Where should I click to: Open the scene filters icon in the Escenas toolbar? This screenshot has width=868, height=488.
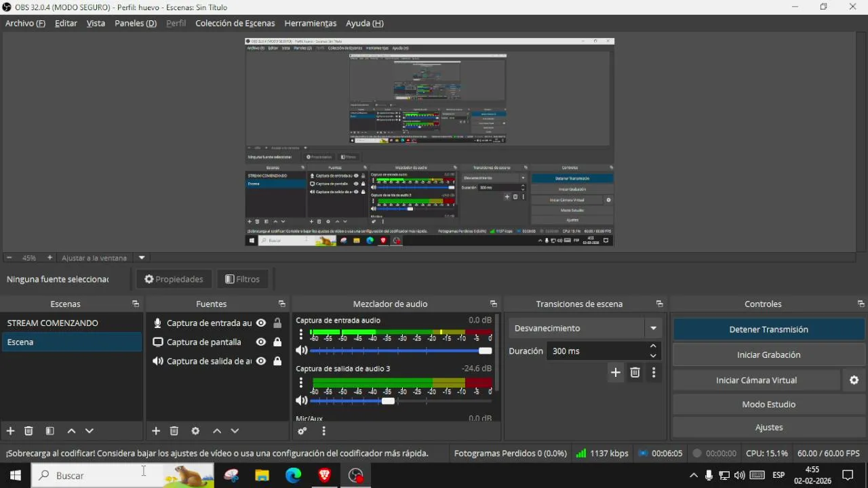50,431
